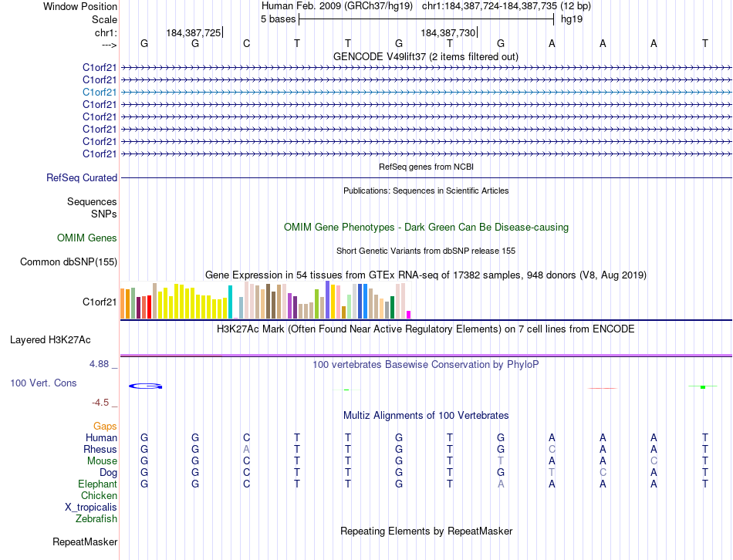Click the '--->' strand direction arrow label
This screenshot has width=733, height=560.
pos(109,45)
